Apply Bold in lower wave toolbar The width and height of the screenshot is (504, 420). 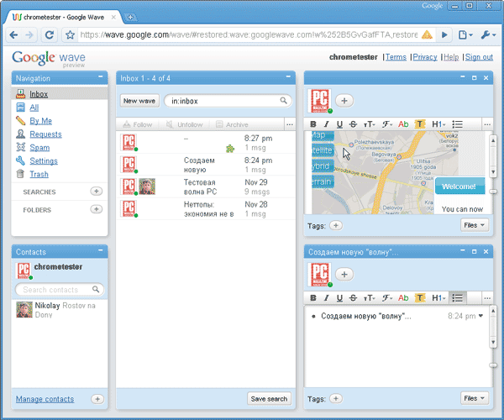point(312,298)
